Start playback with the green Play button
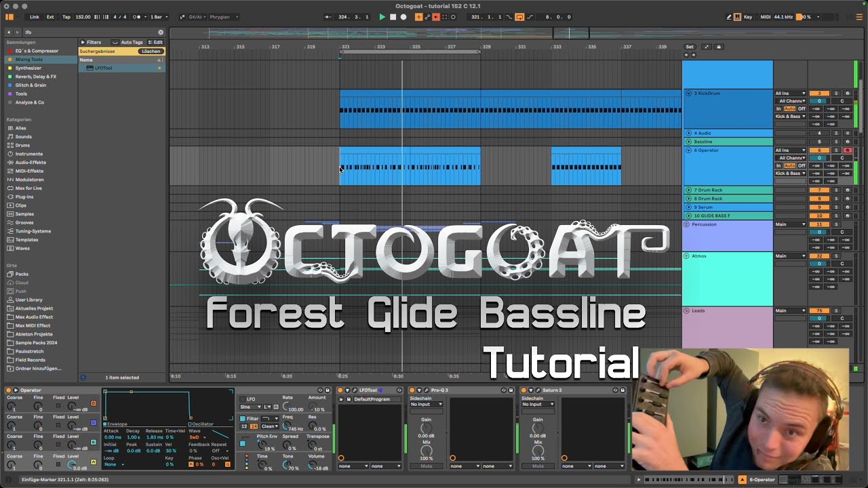 [382, 17]
